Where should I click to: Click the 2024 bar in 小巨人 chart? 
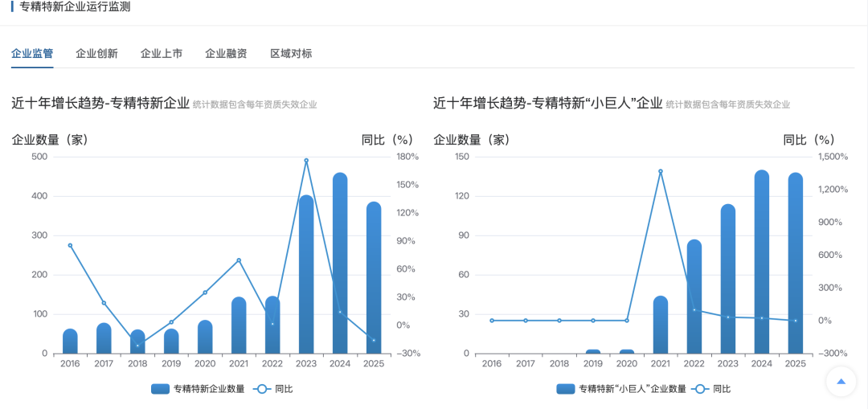[x=762, y=262]
